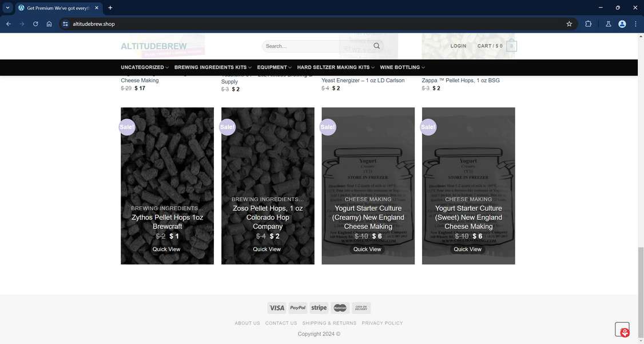644x344 pixels.
Task: Expand Brewing Ingredients Kits menu
Action: (213, 67)
